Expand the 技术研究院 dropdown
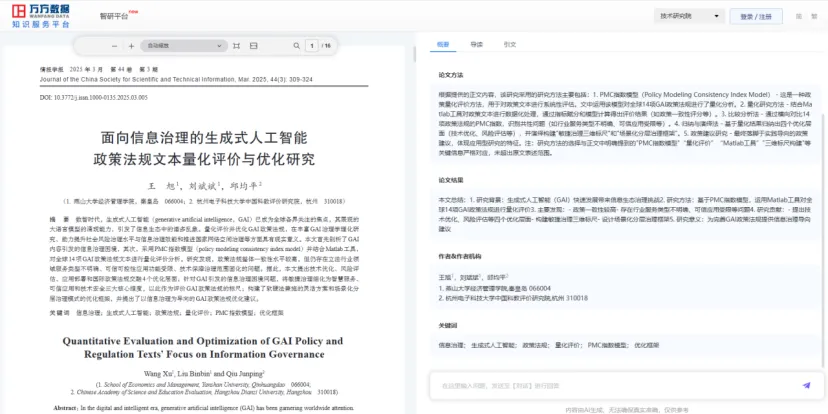The image size is (828, 414). coord(689,16)
